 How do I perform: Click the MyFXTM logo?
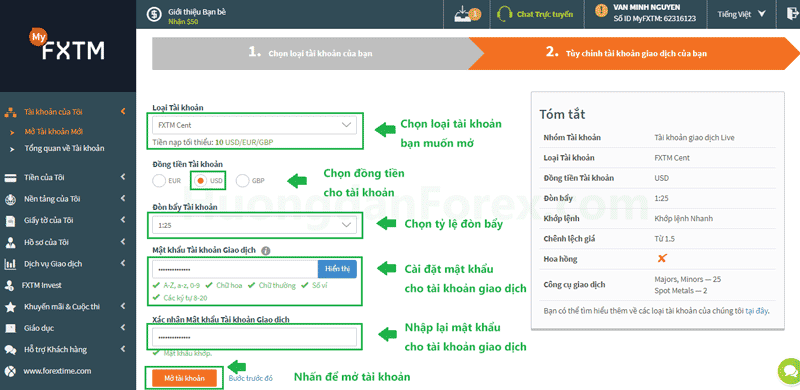(x=67, y=44)
